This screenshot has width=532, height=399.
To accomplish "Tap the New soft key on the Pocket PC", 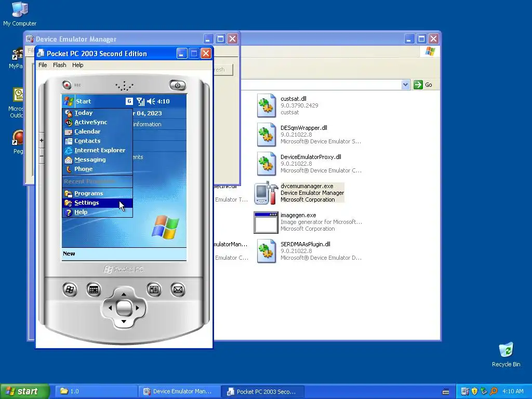I will pos(69,254).
